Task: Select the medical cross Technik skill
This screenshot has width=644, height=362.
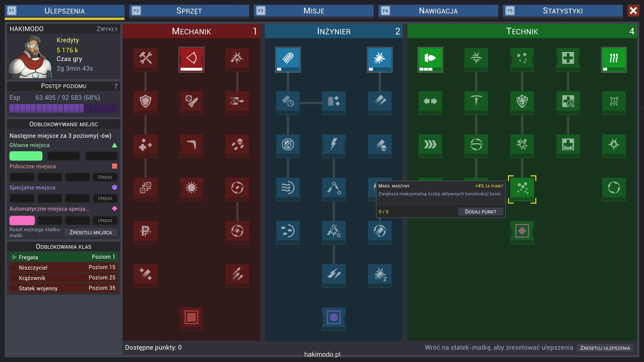Action: pos(568,59)
